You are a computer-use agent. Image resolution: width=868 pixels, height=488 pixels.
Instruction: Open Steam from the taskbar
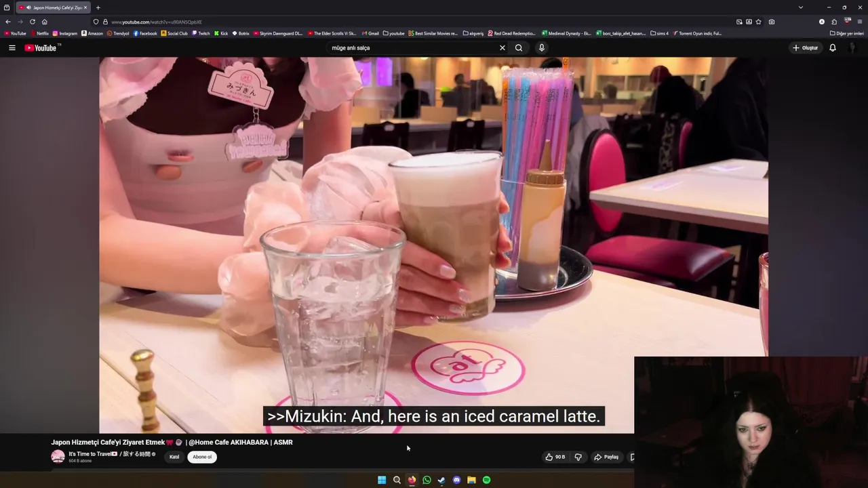click(441, 480)
